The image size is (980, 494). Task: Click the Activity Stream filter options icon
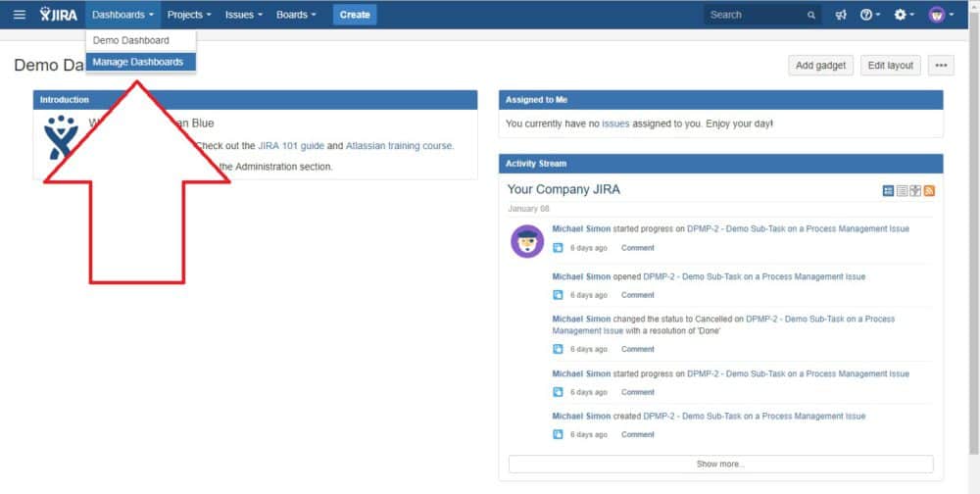[915, 191]
